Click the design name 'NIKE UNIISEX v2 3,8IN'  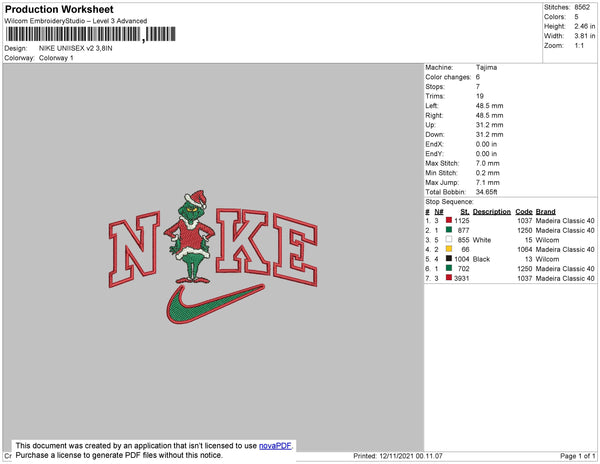75,49
